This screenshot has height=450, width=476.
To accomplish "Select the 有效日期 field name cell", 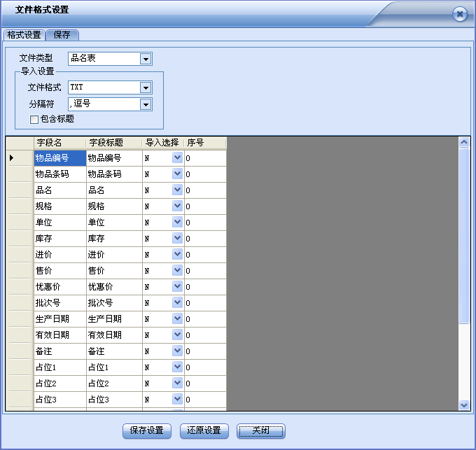I will coord(60,335).
